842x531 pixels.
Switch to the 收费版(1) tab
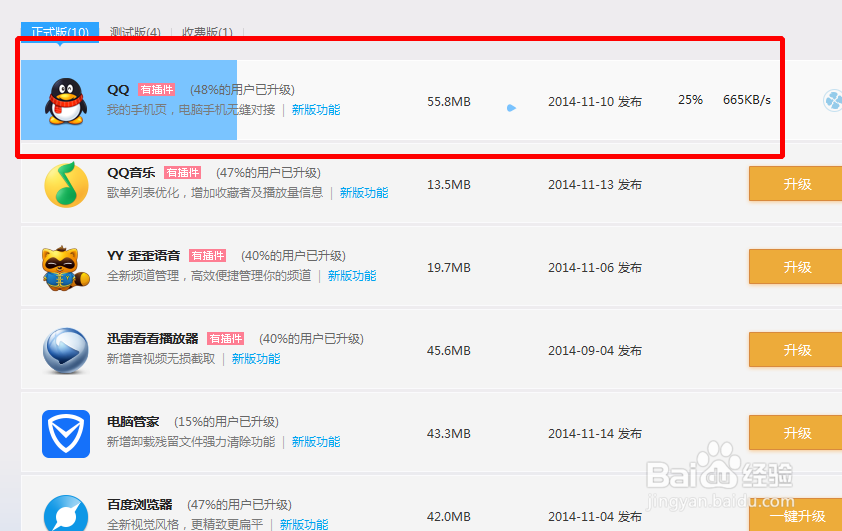point(207,32)
